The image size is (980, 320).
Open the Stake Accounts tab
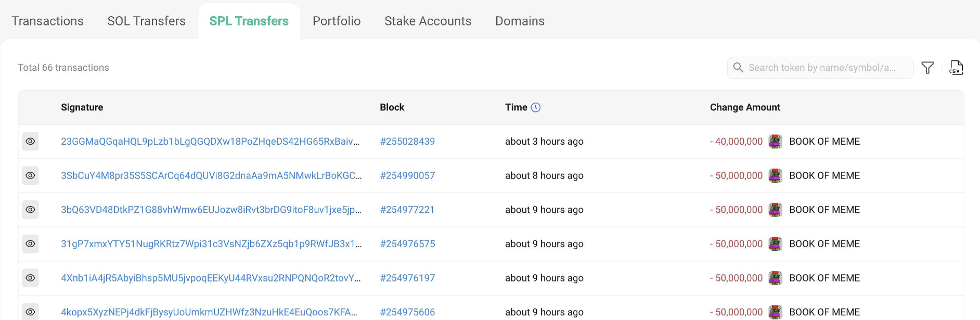[x=428, y=21]
